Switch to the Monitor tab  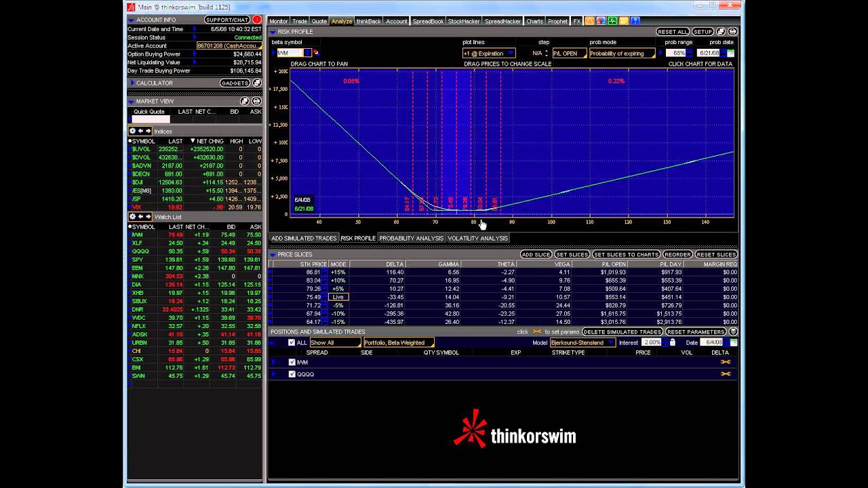(279, 21)
